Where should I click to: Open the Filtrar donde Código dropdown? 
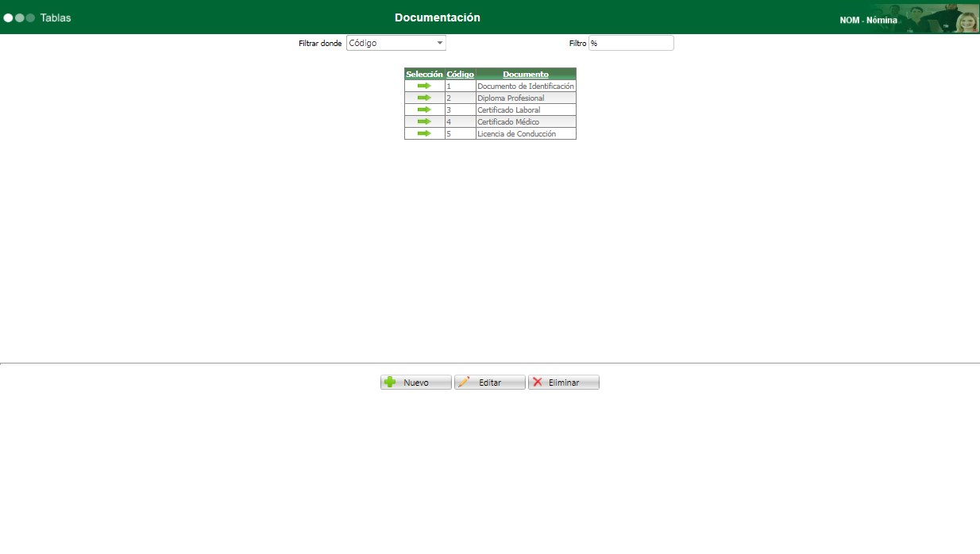tap(396, 43)
